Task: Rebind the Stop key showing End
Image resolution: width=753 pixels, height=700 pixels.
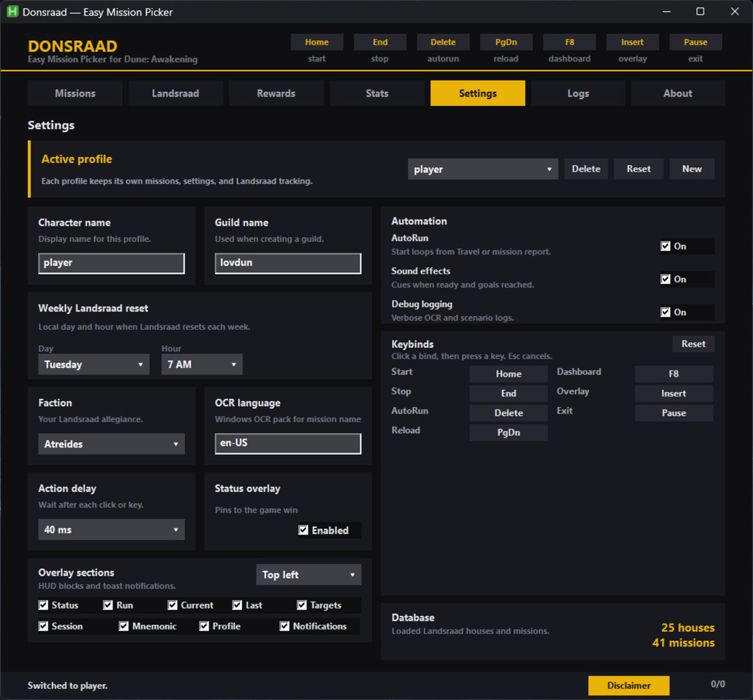Action: click(x=508, y=393)
